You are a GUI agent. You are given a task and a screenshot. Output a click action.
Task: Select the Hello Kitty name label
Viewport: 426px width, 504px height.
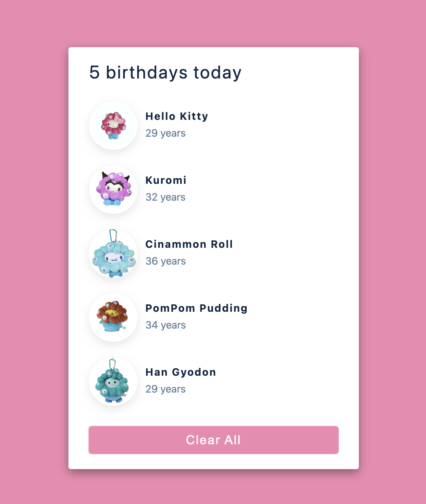pos(177,116)
